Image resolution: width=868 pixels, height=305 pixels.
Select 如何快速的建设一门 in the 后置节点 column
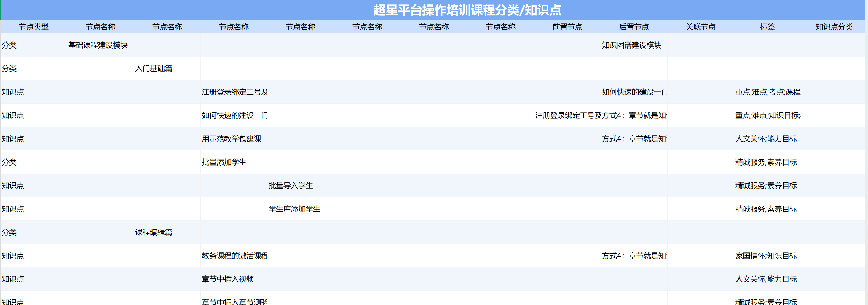pos(634,92)
